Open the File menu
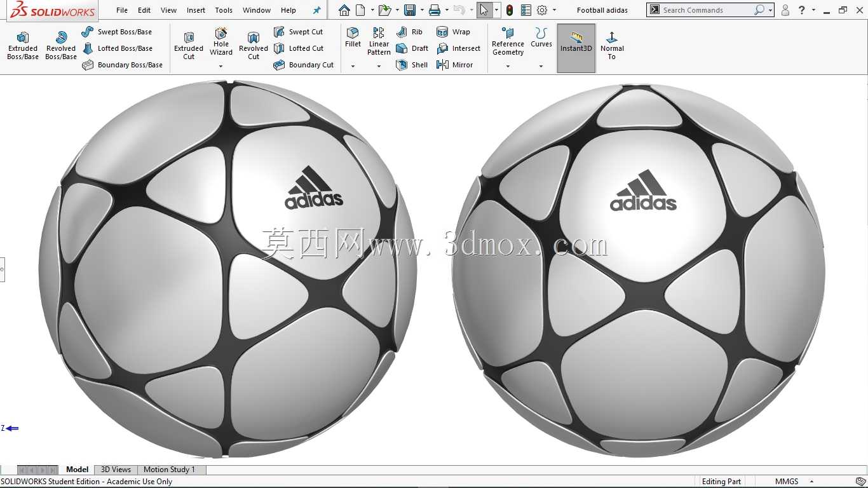 (x=122, y=10)
